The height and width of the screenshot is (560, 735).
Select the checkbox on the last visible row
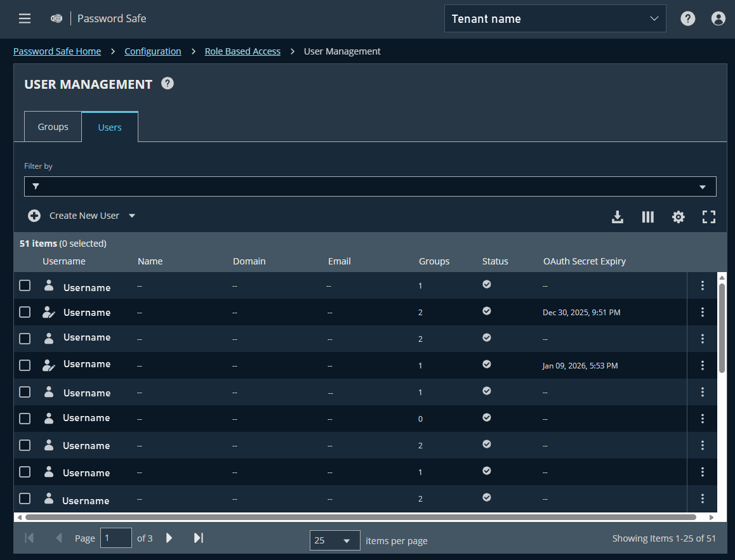tap(24, 498)
